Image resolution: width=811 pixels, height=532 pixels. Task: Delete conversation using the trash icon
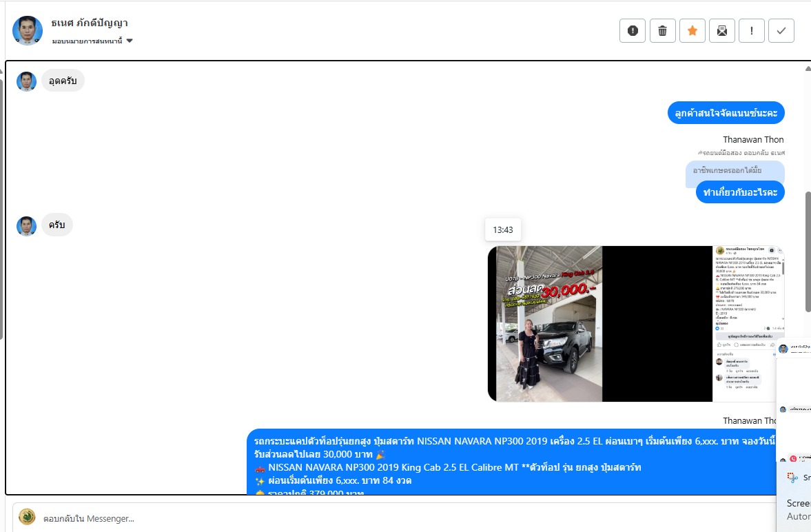pyautogui.click(x=662, y=31)
